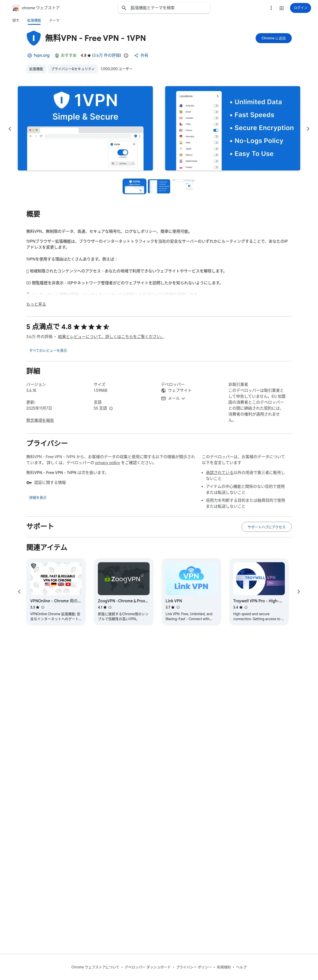Click the info icon beside 55 言語
318x980 pixels.
(x=111, y=409)
